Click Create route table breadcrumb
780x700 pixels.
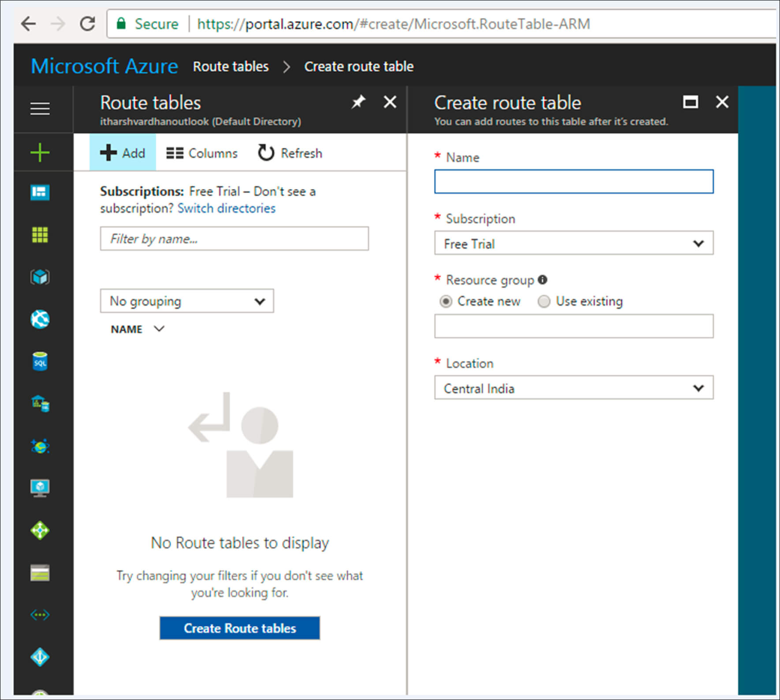tap(359, 66)
